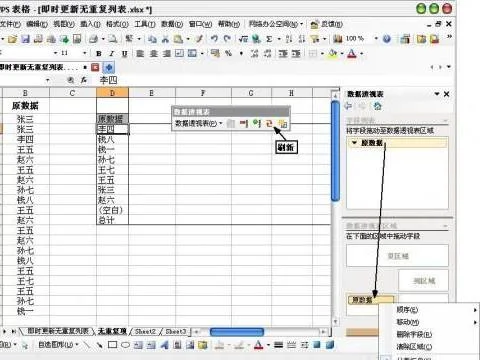
Task: Open the pivot table pane title dropdown
Action: point(437,94)
